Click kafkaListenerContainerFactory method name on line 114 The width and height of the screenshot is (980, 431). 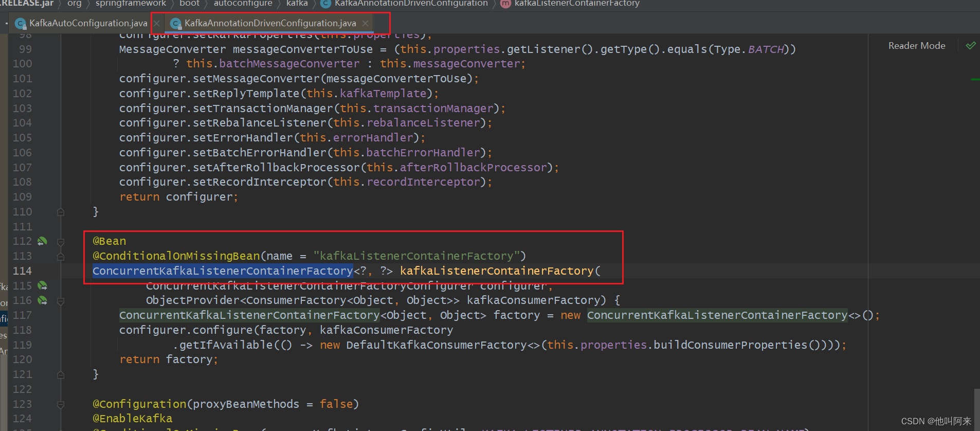pyautogui.click(x=497, y=271)
